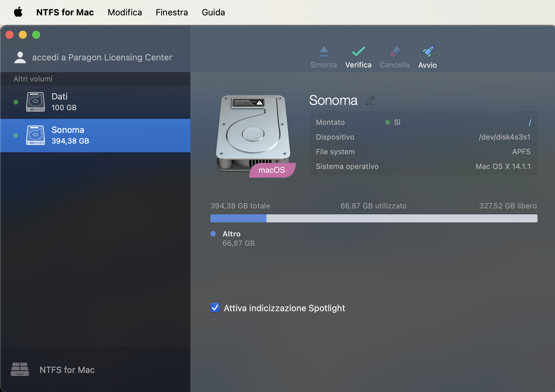Screen dimensions: 555x392
Task: Click the Verifica checkmark icon
Action: click(358, 52)
